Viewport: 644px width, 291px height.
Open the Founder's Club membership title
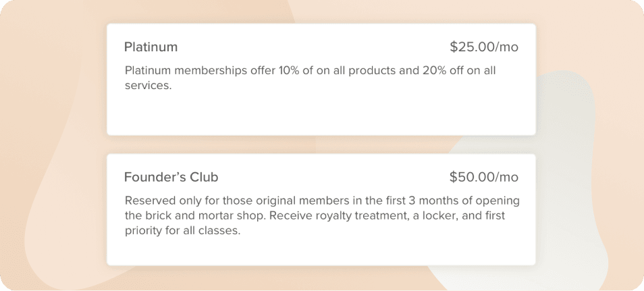[171, 177]
